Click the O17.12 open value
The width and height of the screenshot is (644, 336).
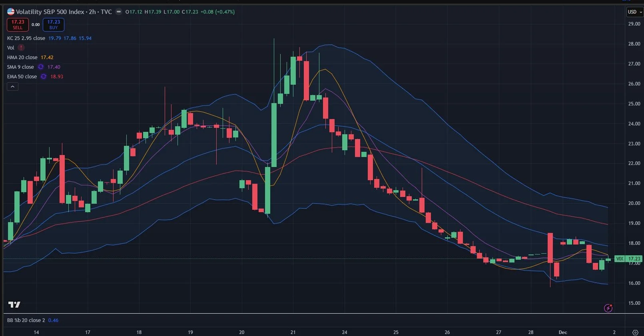tap(134, 12)
